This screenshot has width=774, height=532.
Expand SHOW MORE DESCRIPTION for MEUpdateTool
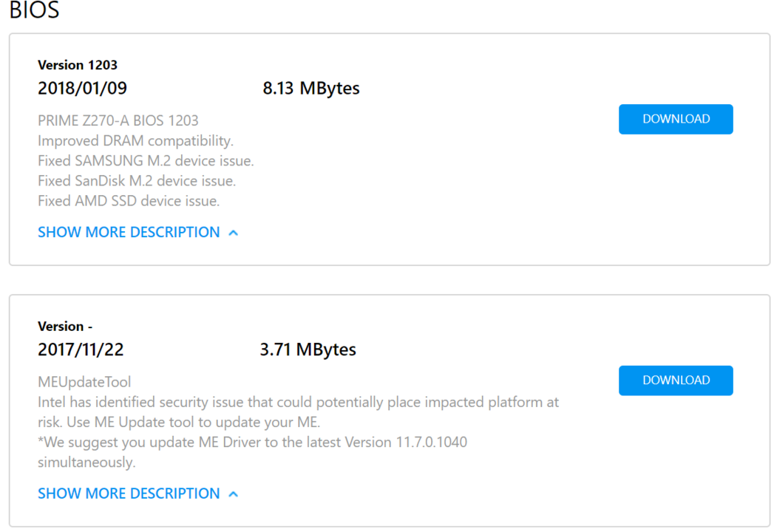point(129,494)
